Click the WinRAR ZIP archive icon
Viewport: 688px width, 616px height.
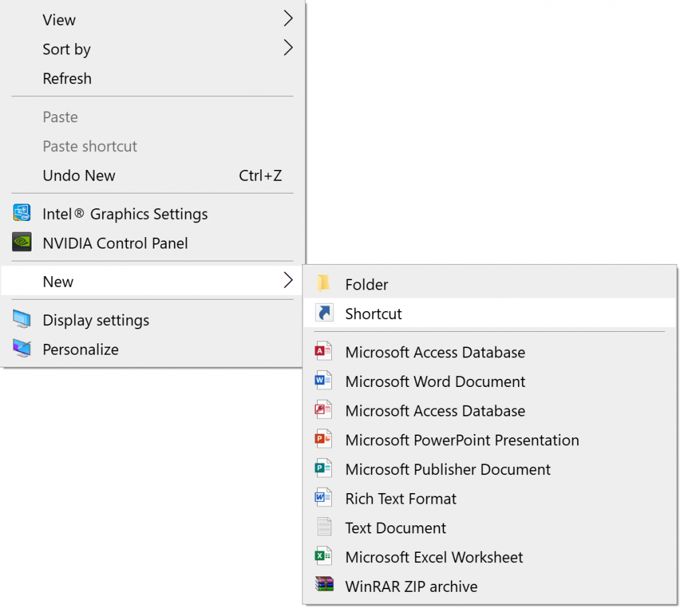point(325,584)
